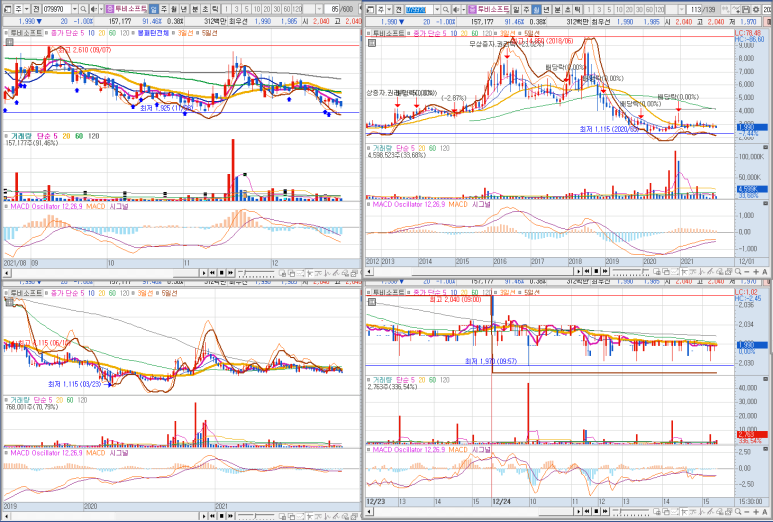Click the purple stock info icon in top-left chart
The width and height of the screenshot is (773, 522).
point(109,9)
